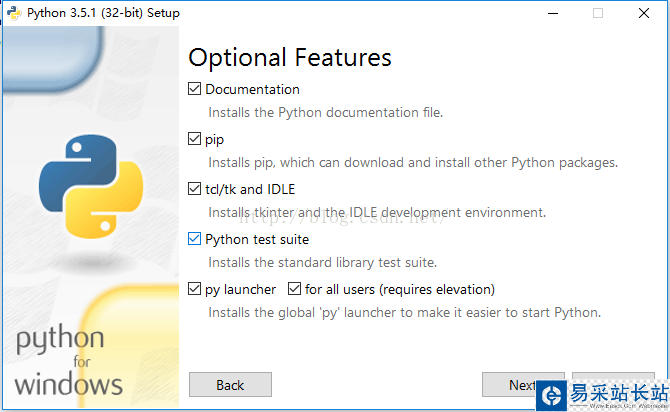Click the pip description about downloading packages

[x=412, y=162]
